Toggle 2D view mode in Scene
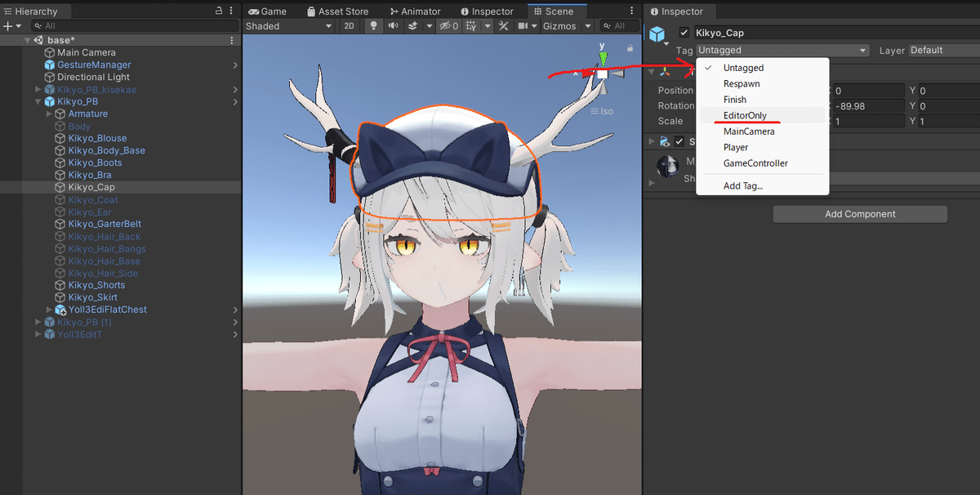 (350, 26)
